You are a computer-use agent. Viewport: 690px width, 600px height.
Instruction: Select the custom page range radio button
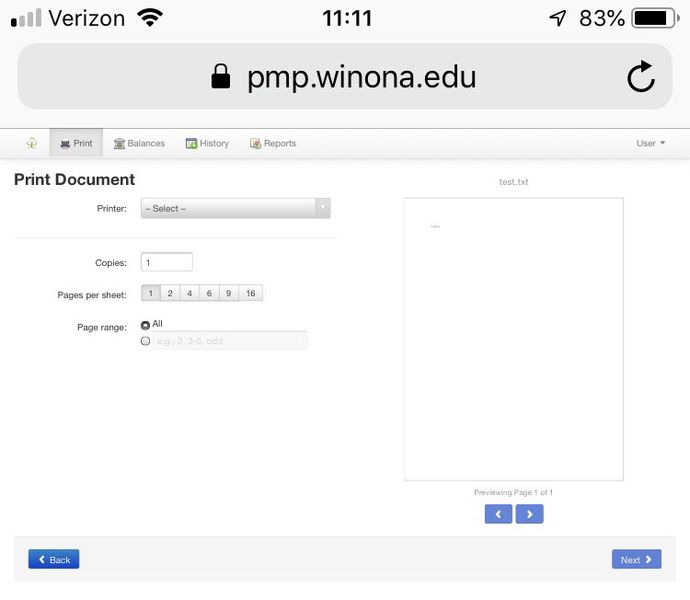click(146, 341)
